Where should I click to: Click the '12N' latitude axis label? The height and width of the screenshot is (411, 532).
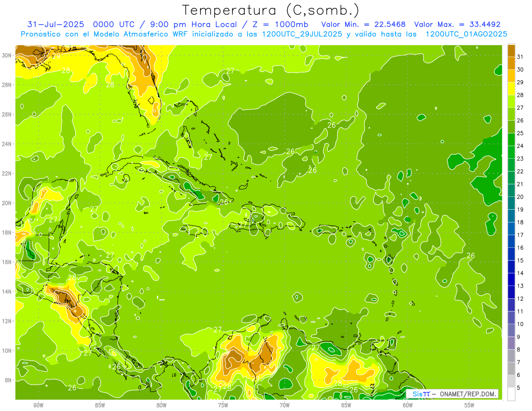[7, 321]
